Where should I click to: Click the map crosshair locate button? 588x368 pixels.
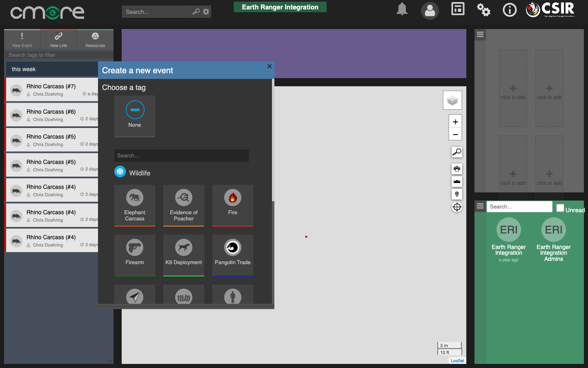tap(457, 207)
